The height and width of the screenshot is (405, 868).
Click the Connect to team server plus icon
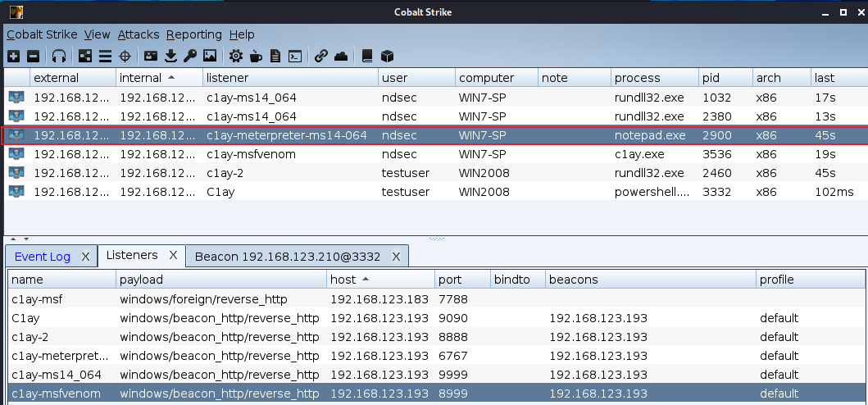click(14, 56)
